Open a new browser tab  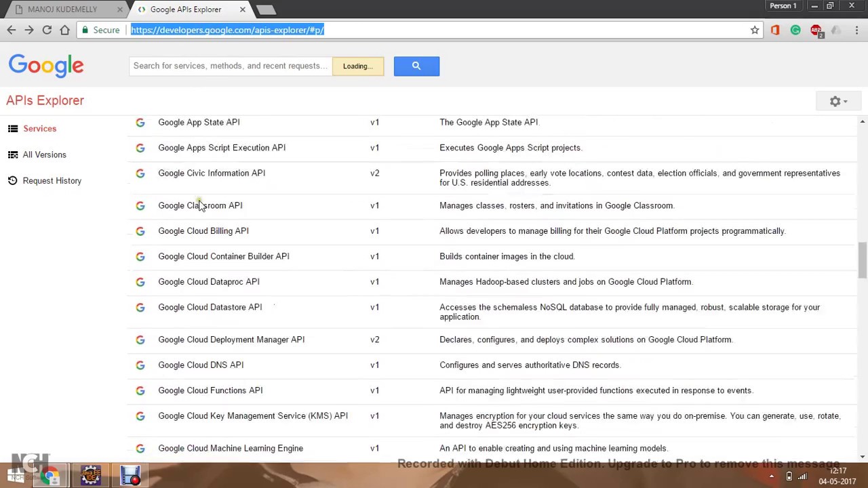click(x=266, y=9)
